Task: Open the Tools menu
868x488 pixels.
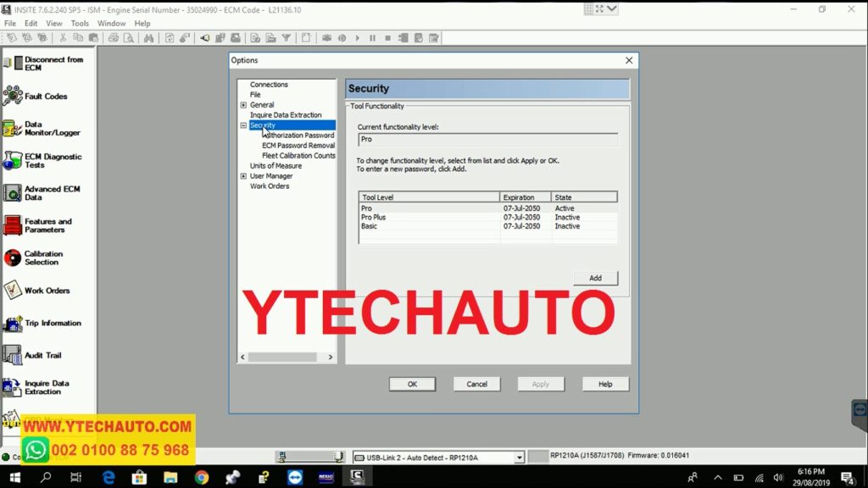Action: pyautogui.click(x=80, y=24)
